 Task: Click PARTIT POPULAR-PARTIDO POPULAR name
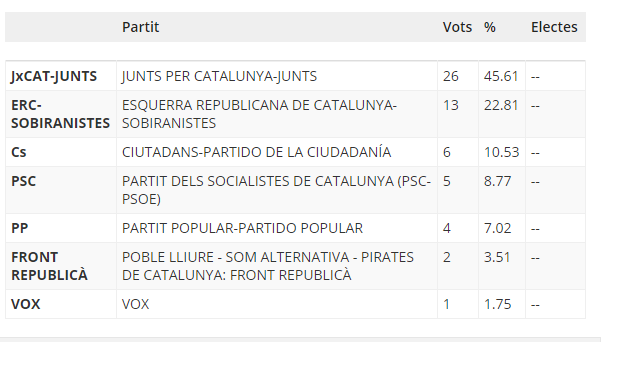click(x=242, y=228)
